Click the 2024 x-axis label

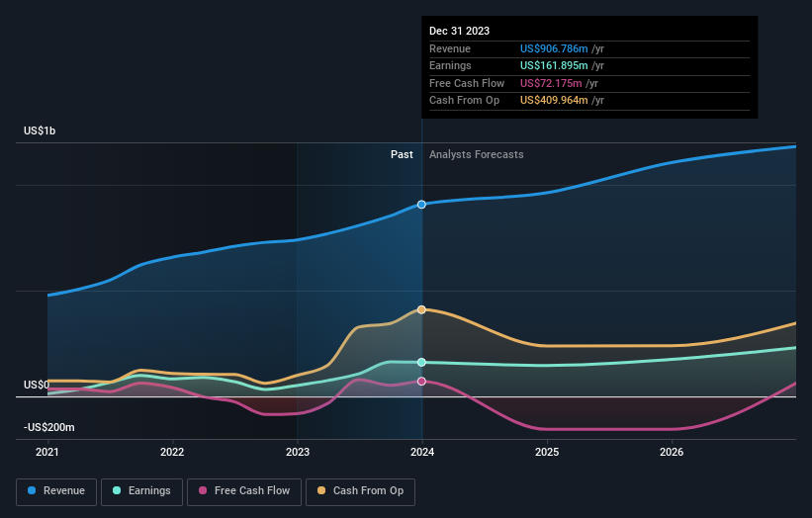pyautogui.click(x=422, y=452)
